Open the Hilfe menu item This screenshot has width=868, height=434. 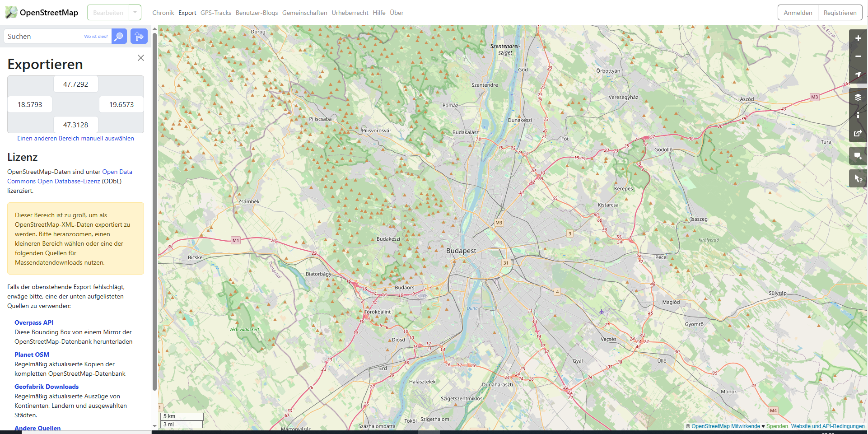point(379,13)
